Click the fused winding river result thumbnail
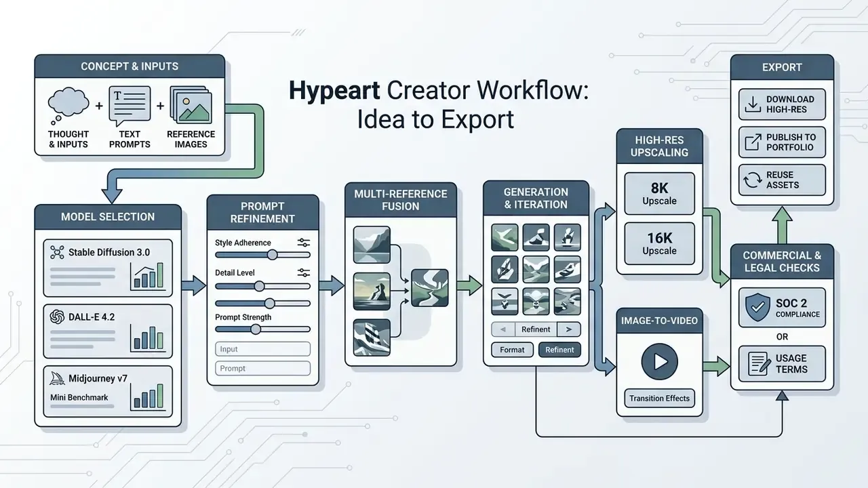Image resolution: width=868 pixels, height=488 pixels. [x=430, y=288]
